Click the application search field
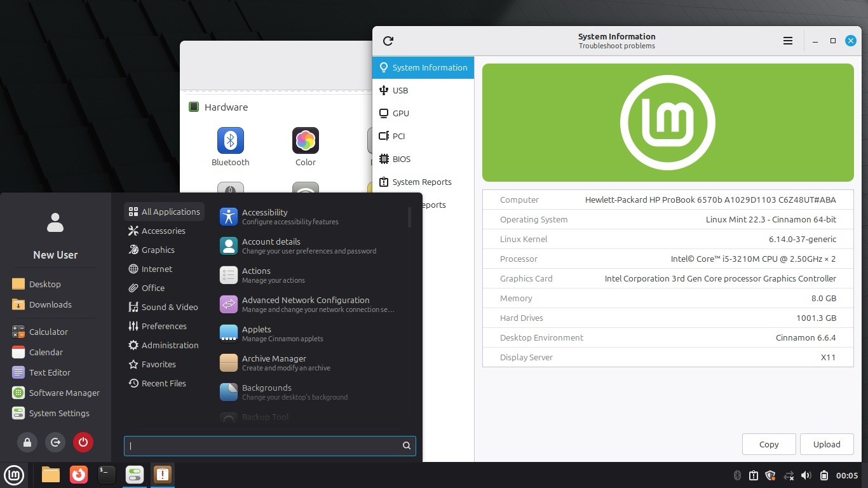 (270, 445)
